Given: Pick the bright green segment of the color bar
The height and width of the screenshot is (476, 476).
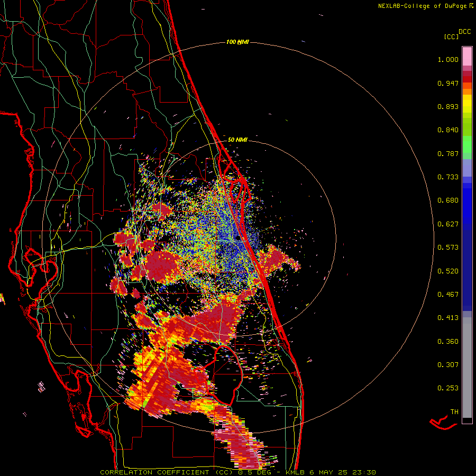Looking at the screenshot, I should [467, 144].
